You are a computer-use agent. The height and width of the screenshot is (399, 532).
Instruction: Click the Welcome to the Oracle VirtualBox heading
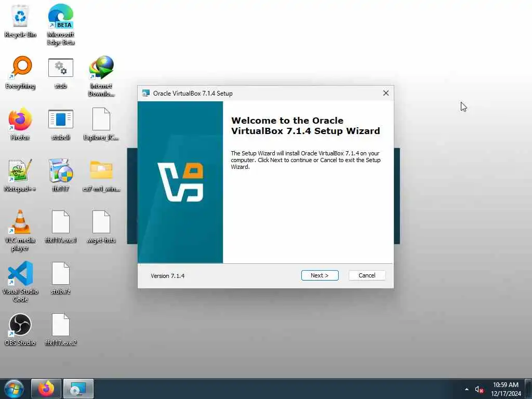tap(305, 126)
